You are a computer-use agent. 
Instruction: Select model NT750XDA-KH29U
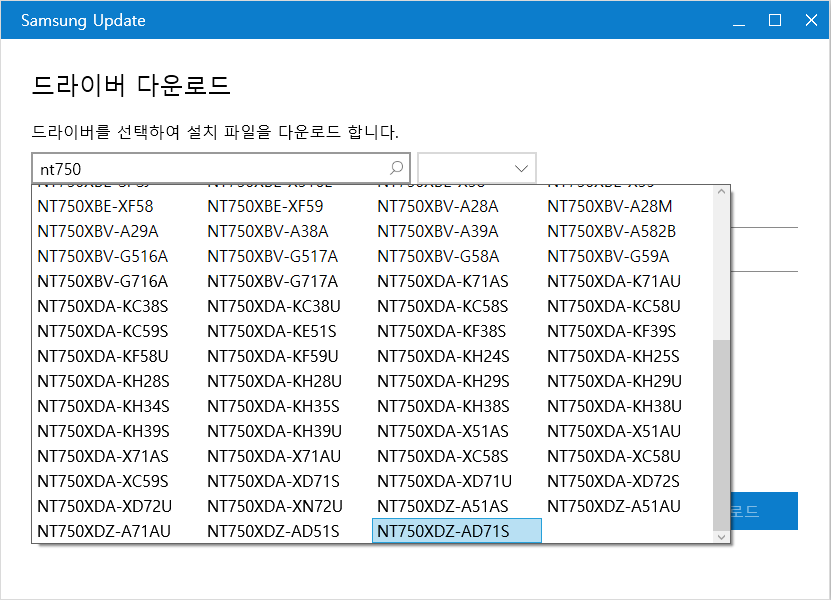tap(615, 381)
